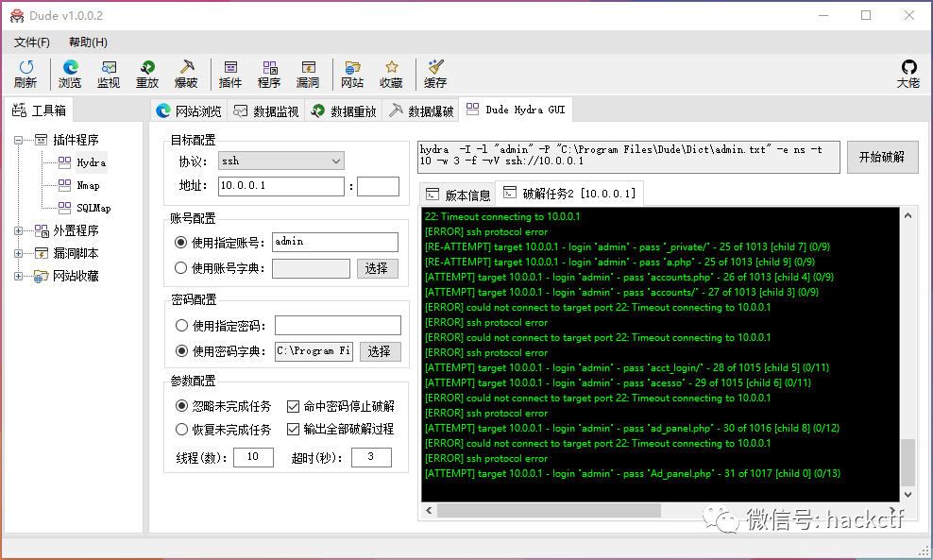933x560 pixels.
Task: Expand the 漏洞脚本 tree node
Action: pyautogui.click(x=19, y=253)
